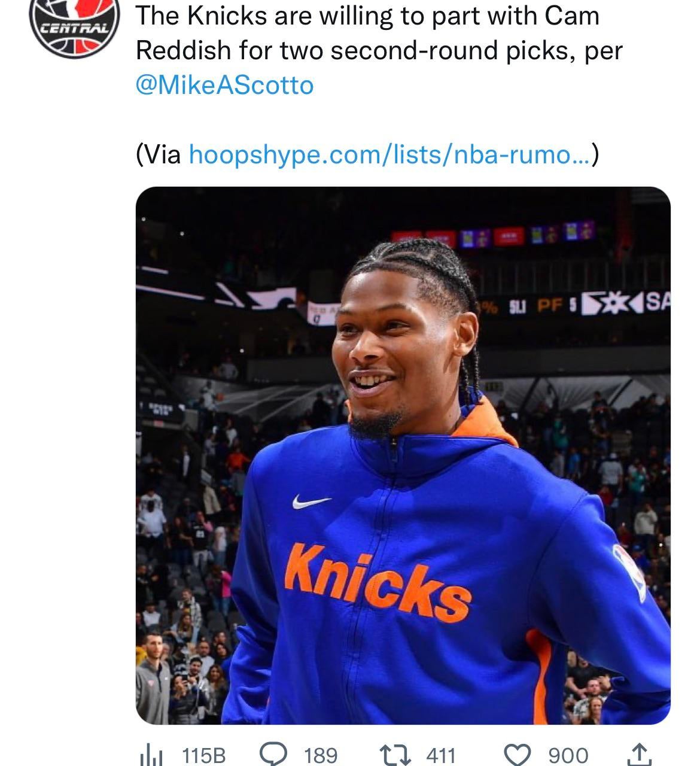
Task: Click the share upload icon
Action: click(639, 754)
